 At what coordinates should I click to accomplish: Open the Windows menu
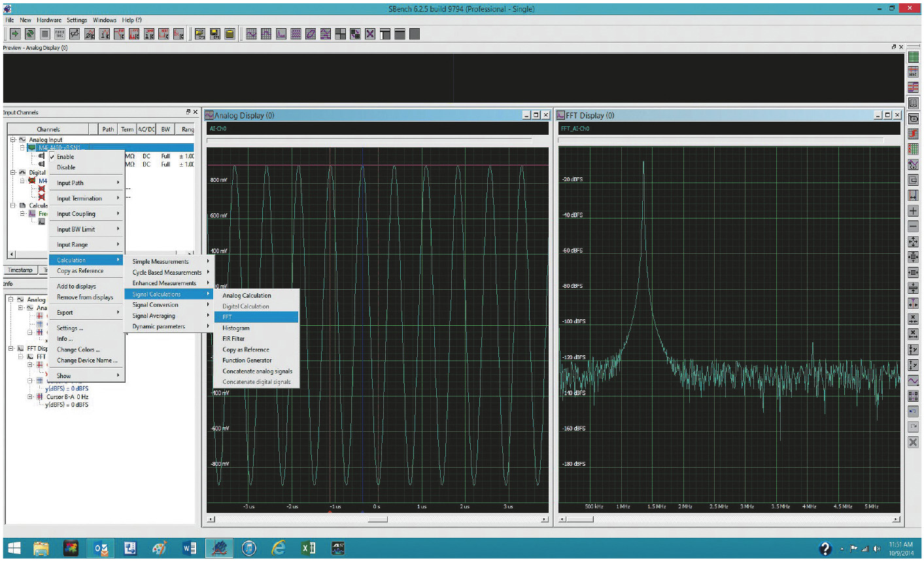105,20
